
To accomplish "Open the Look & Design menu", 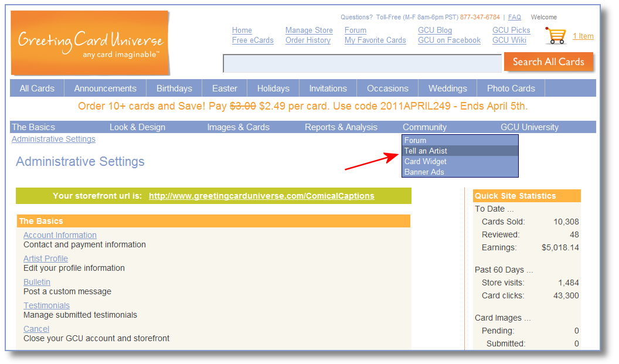I will (x=137, y=127).
